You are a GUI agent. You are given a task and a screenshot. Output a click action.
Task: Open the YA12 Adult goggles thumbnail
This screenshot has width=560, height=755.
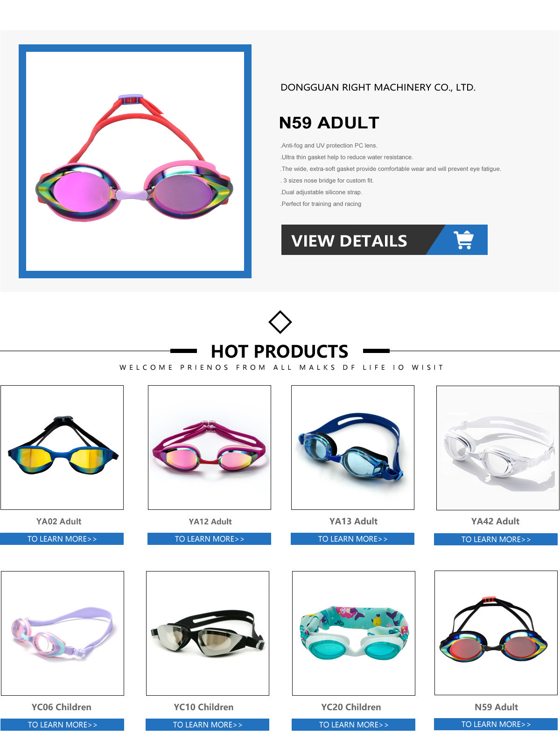pos(210,447)
